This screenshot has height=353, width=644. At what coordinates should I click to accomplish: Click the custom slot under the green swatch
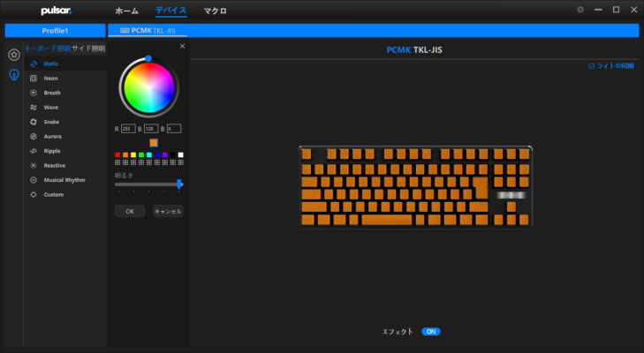coord(141,162)
